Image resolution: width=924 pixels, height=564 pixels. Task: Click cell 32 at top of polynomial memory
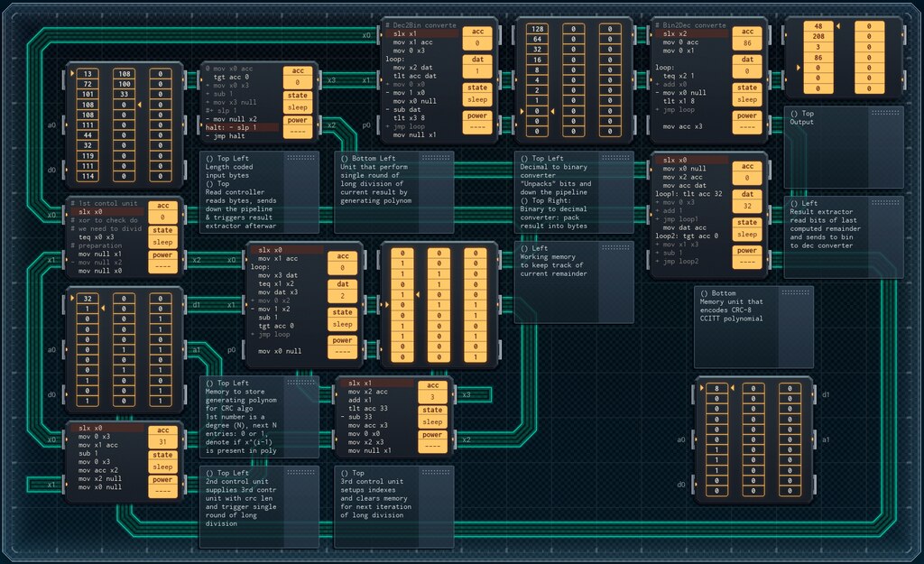(88, 298)
